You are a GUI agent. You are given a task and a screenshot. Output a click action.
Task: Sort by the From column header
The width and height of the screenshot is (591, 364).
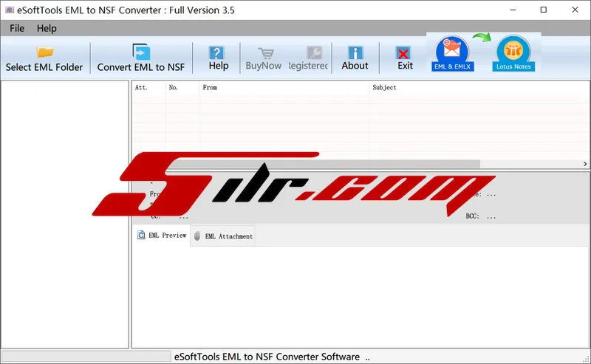click(284, 87)
